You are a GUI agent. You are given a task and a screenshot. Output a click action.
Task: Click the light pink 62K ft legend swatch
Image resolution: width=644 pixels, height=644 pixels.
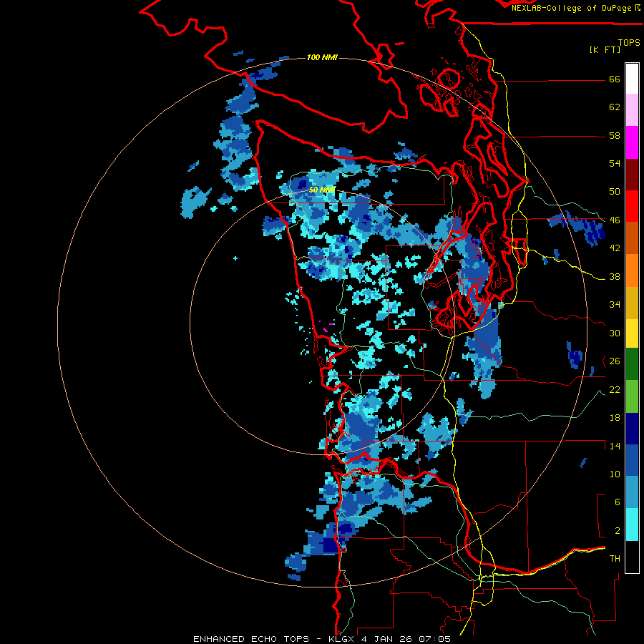click(632, 110)
